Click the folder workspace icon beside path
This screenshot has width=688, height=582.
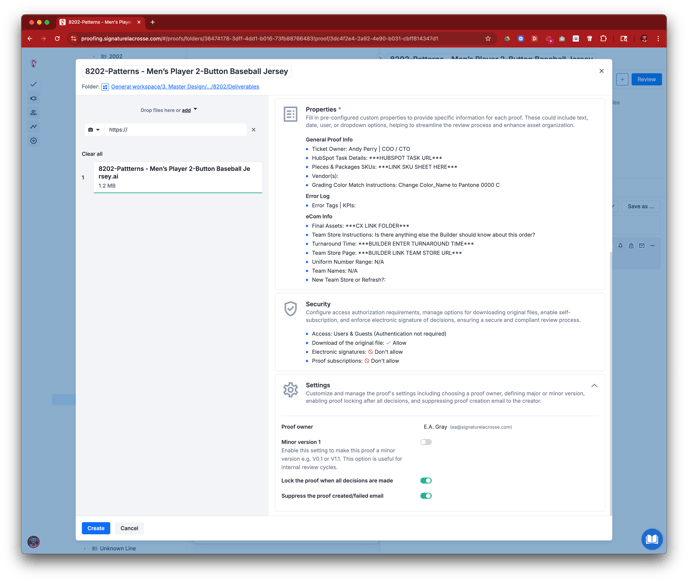point(105,87)
